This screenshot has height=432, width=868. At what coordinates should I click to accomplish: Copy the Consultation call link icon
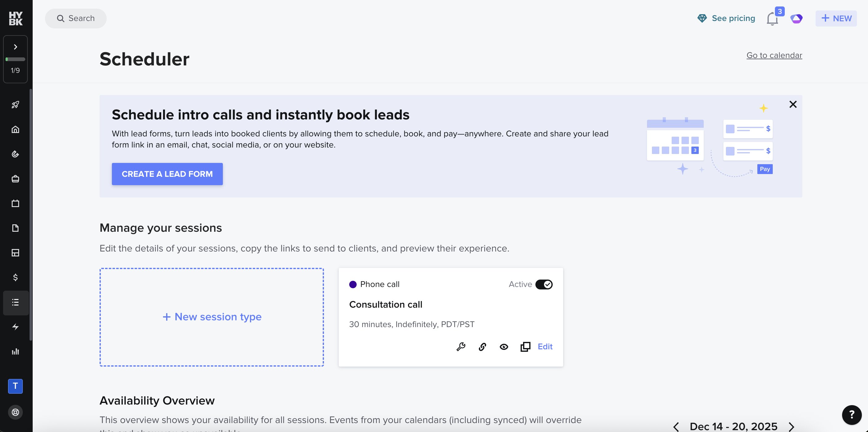[482, 347]
